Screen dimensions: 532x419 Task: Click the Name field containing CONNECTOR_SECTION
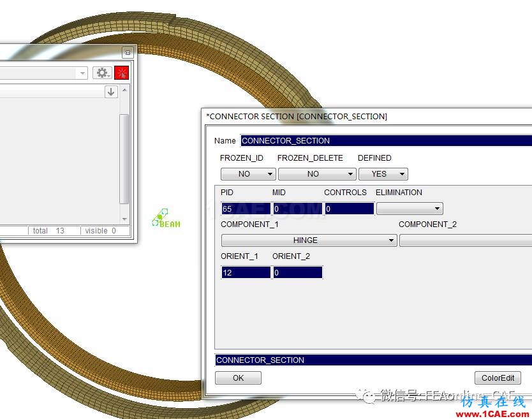(386, 140)
